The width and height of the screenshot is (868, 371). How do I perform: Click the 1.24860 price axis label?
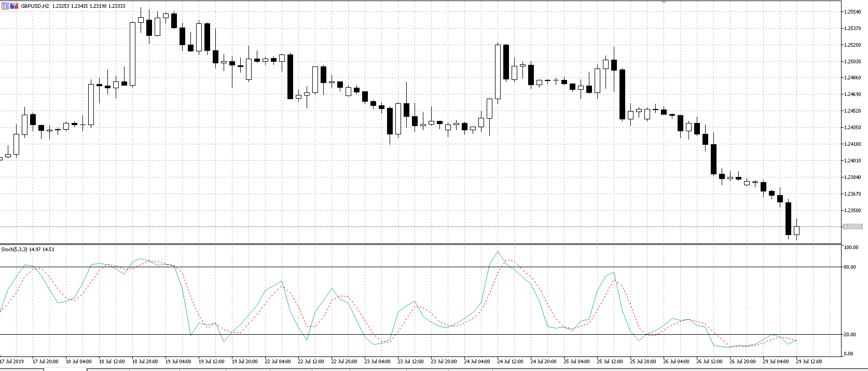click(x=852, y=78)
